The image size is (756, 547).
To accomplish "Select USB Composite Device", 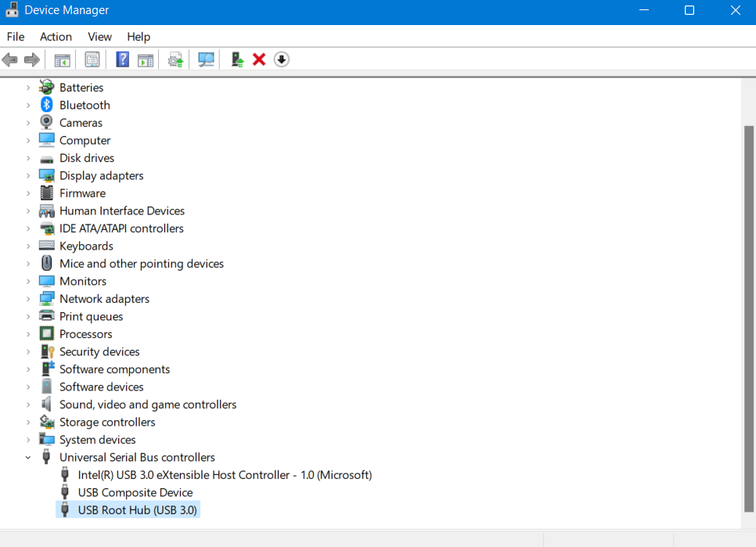I will 135,492.
